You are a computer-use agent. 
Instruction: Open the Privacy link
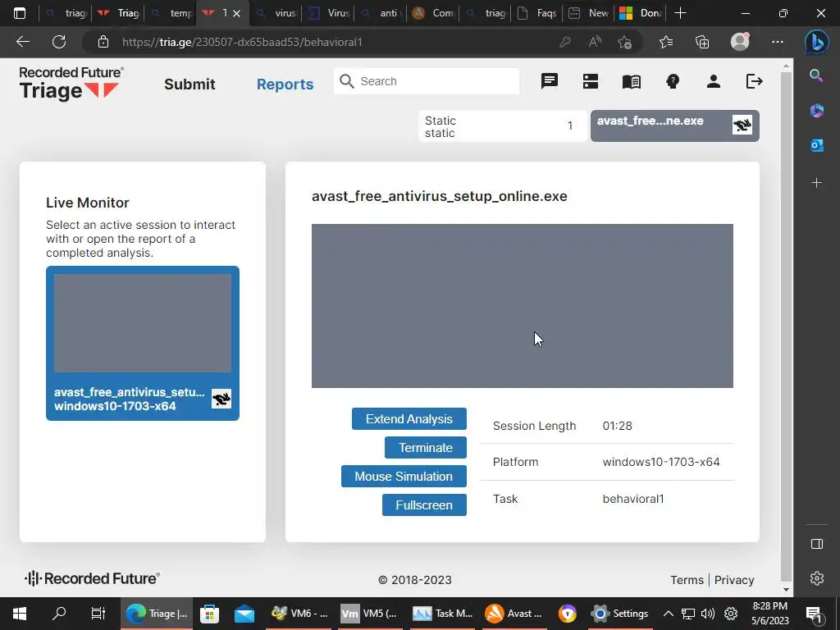[734, 580]
